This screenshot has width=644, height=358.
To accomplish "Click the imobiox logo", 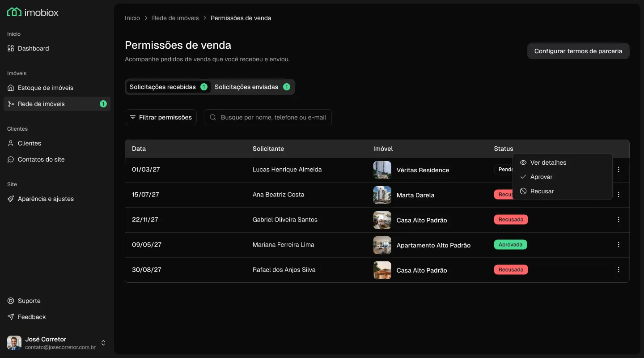I will pos(33,12).
